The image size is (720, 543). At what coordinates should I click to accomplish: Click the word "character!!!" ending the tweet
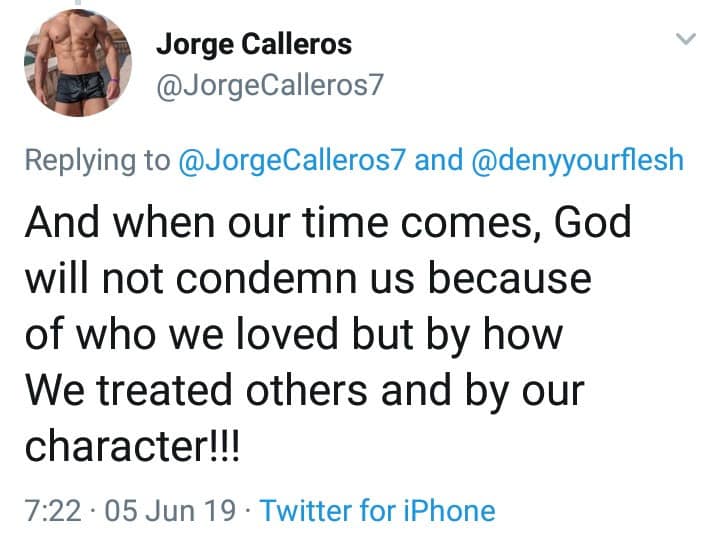[x=133, y=443]
